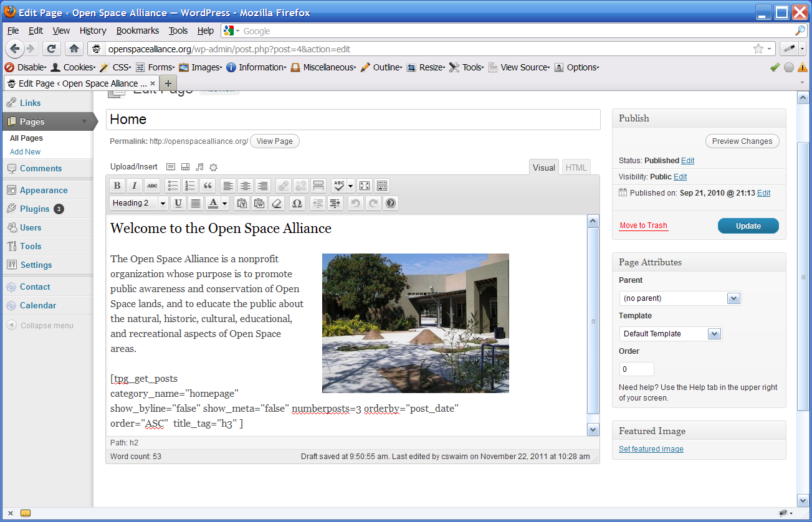
Task: Toggle strikethrough ABC button
Action: (152, 186)
